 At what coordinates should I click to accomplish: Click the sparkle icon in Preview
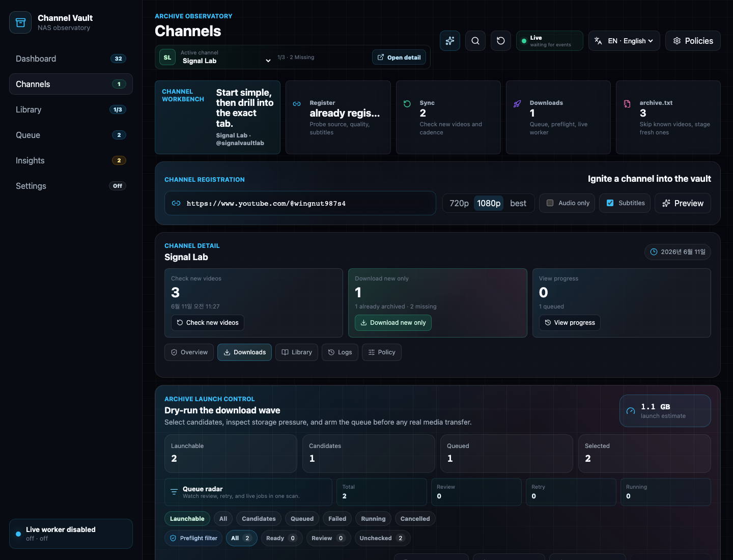pos(666,203)
